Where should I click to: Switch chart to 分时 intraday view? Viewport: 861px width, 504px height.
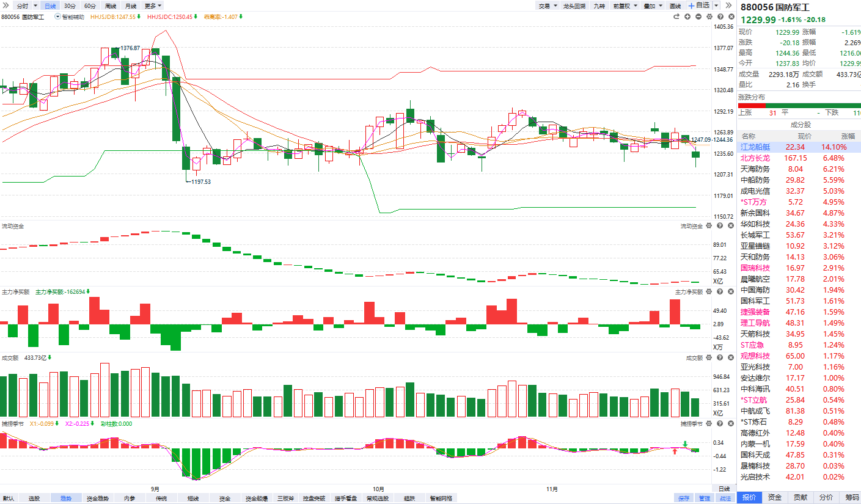23,5
